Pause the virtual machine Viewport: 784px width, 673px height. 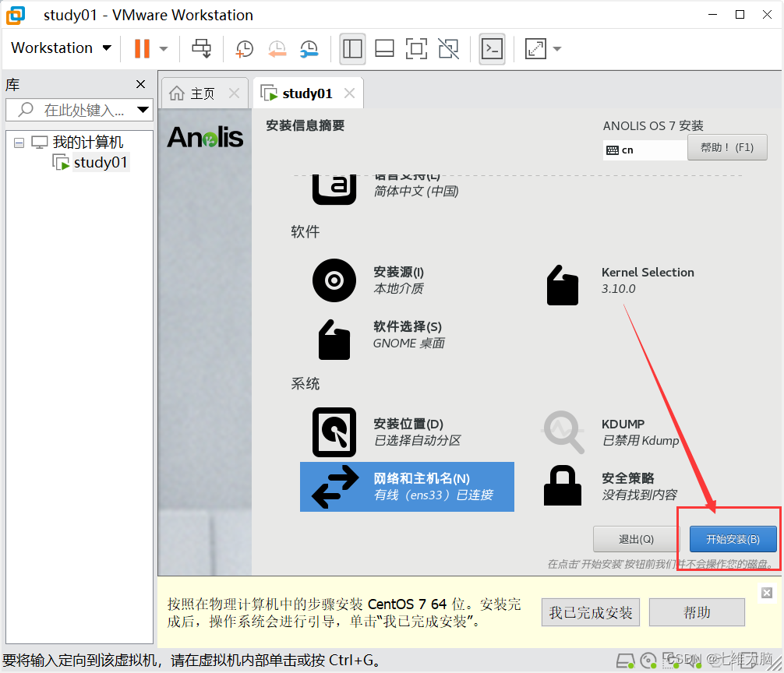tap(142, 48)
